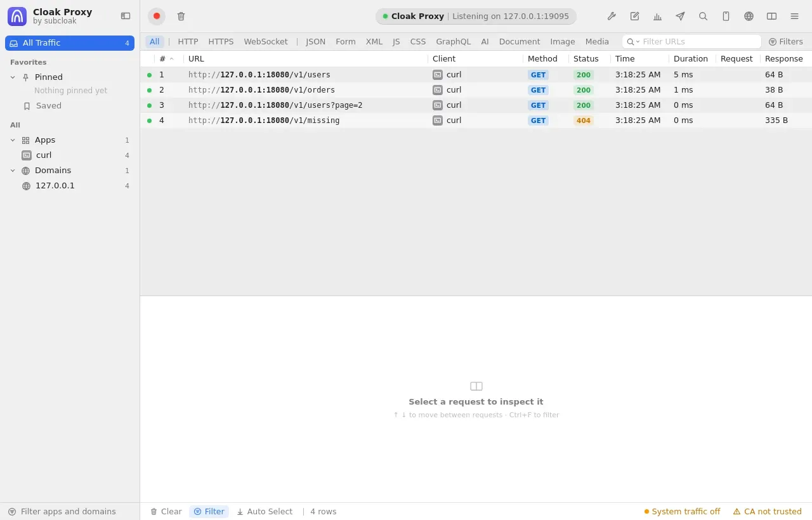Select the GraphQL filter tab
Viewport: 812px width, 520px height.
[453, 42]
